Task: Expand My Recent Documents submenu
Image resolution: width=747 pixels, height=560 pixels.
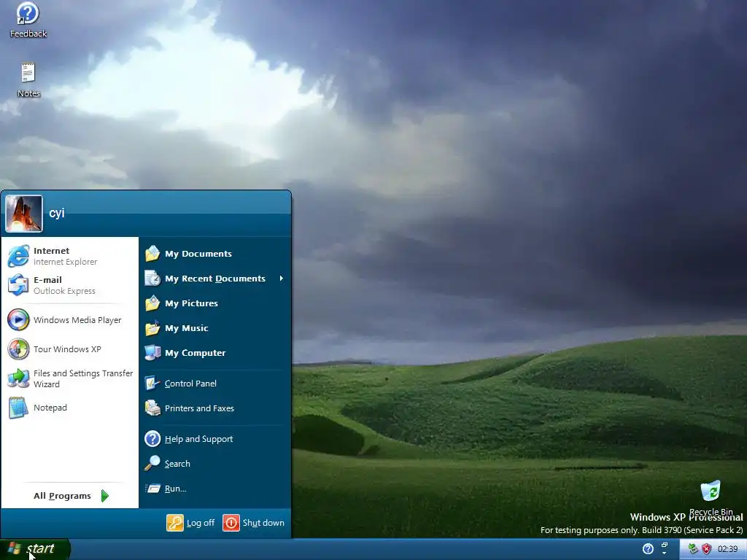Action: point(215,279)
